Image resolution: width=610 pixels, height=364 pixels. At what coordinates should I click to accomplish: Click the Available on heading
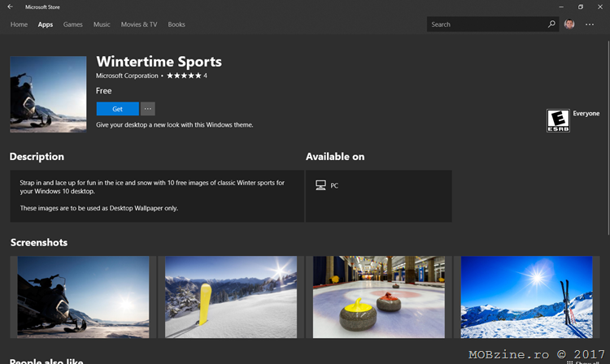335,157
